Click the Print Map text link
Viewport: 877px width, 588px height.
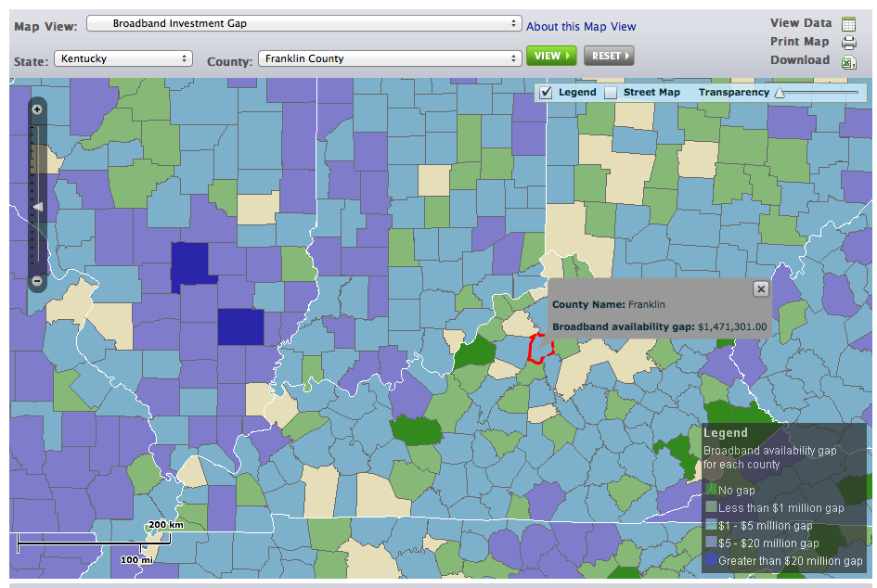tap(799, 42)
